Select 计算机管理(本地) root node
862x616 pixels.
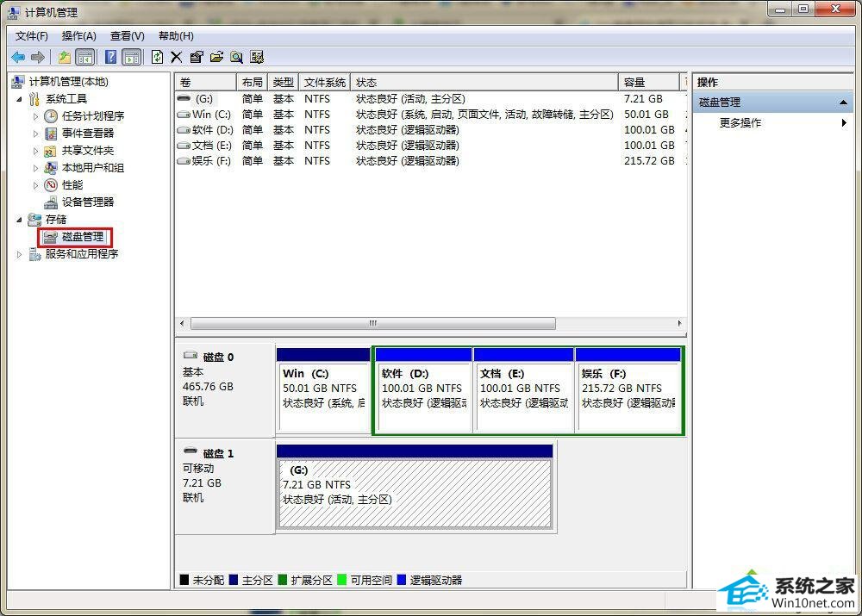point(68,82)
